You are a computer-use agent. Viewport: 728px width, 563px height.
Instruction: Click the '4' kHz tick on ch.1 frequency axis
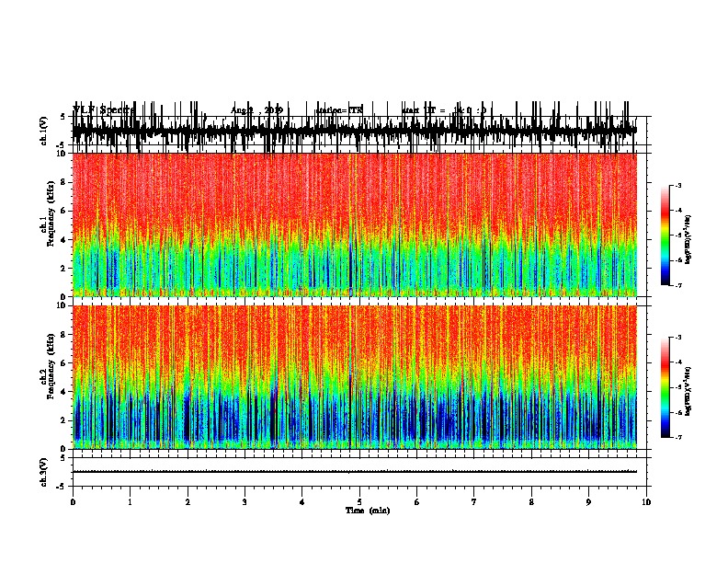(63, 240)
